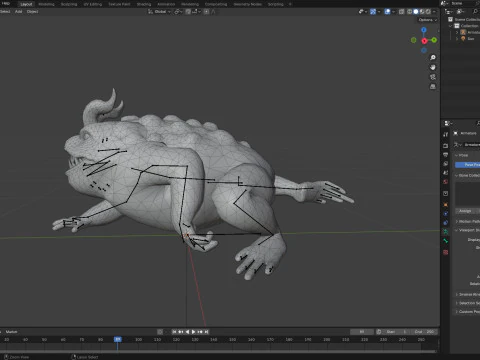Image resolution: width=480 pixels, height=360 pixels.
Task: Open the Help menu
Action: pos(6,3)
